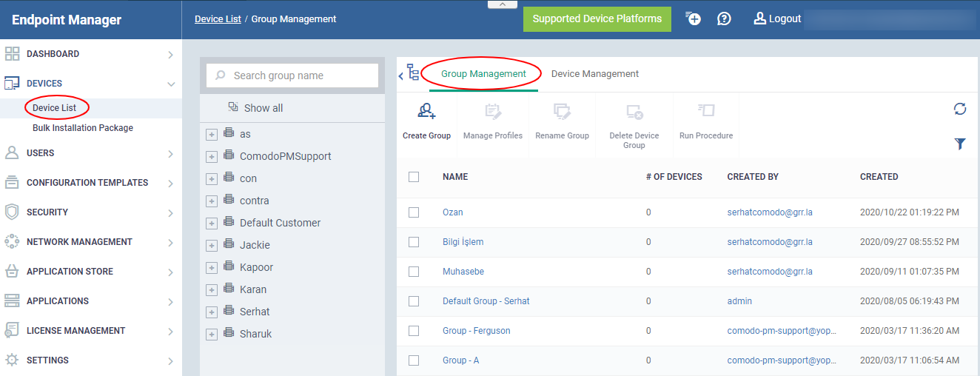Expand the contra company node
The image size is (980, 376).
click(x=212, y=201)
